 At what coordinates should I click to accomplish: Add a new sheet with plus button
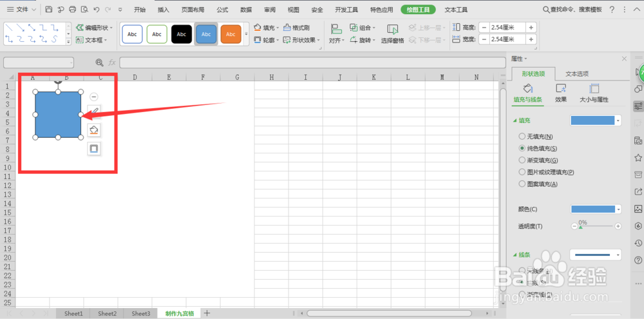[207, 313]
